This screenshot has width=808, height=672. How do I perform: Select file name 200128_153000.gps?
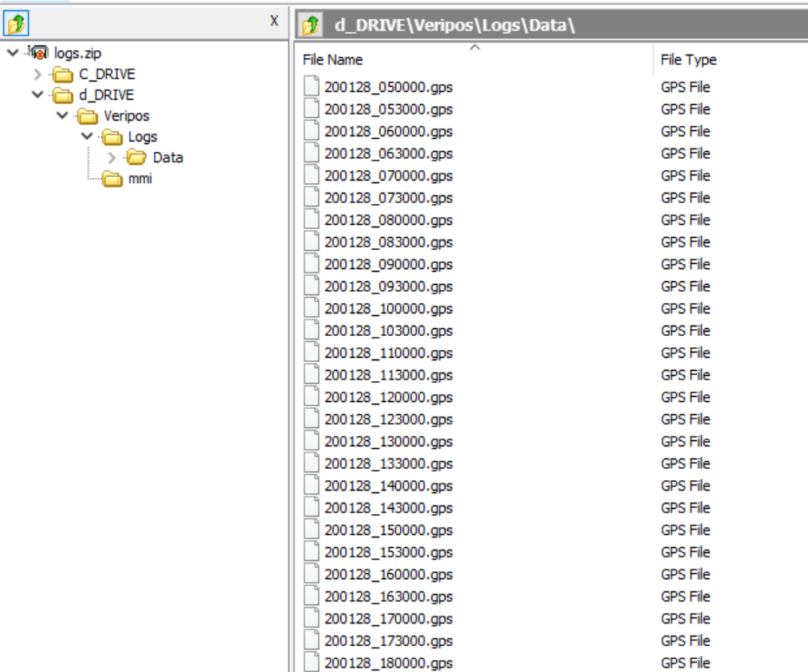pos(389,552)
